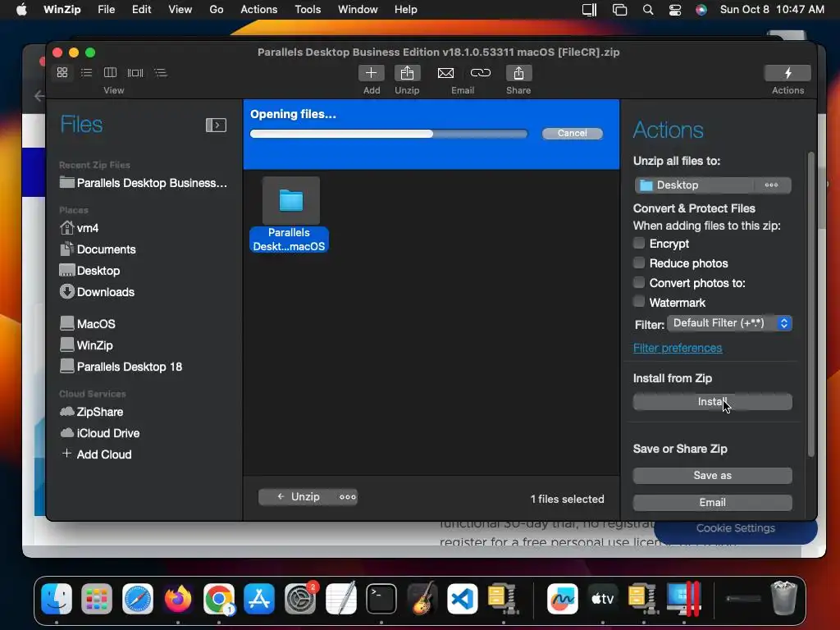Image resolution: width=840 pixels, height=630 pixels.
Task: Open Terminal from the Dock
Action: coord(381,598)
